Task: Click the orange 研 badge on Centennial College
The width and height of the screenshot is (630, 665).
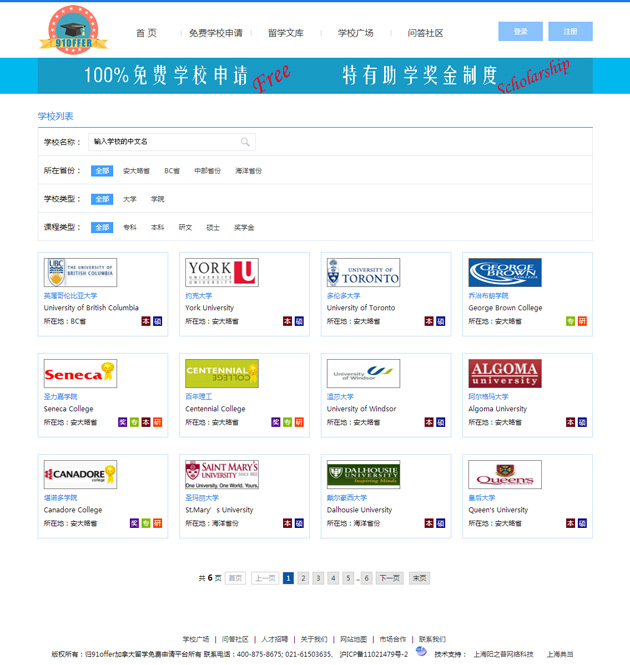Action: pyautogui.click(x=299, y=422)
